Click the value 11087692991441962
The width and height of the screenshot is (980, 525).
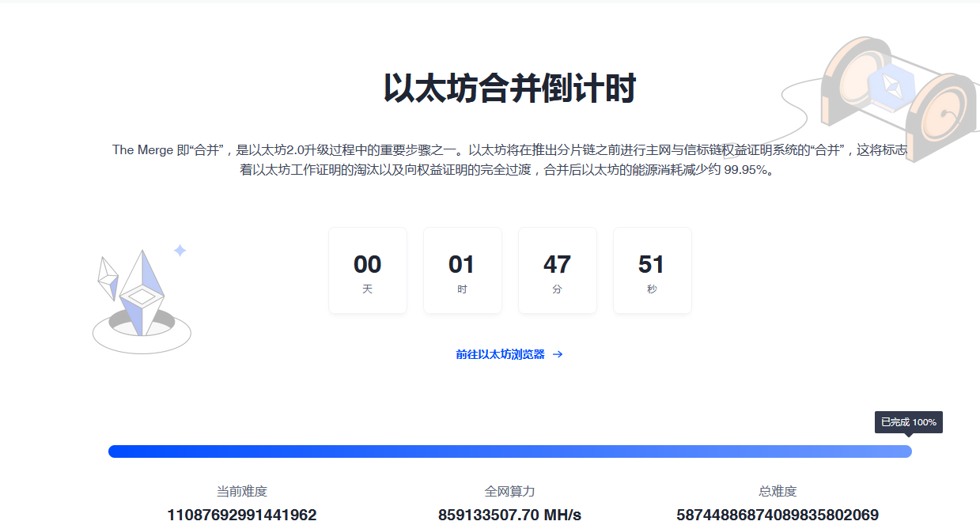(242, 515)
